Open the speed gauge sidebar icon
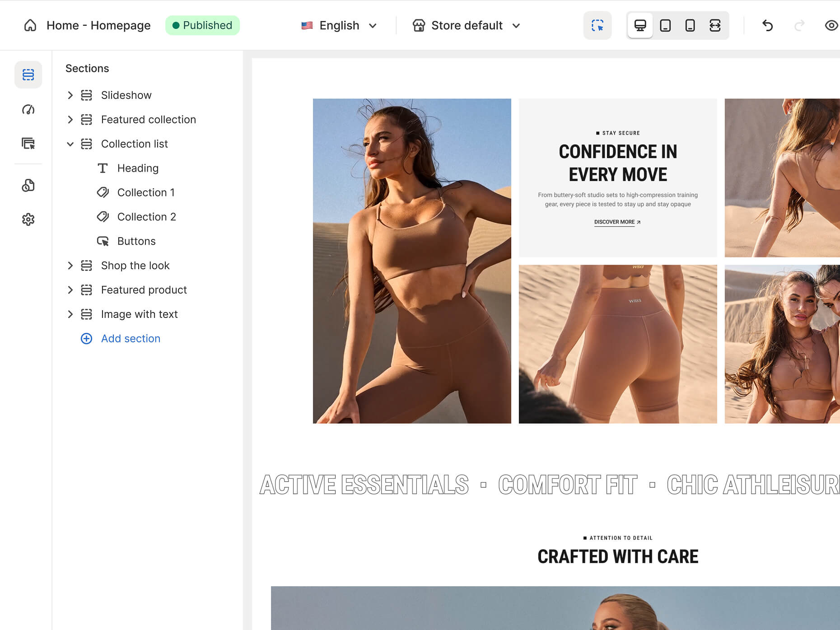The image size is (840, 630). pos(28,110)
